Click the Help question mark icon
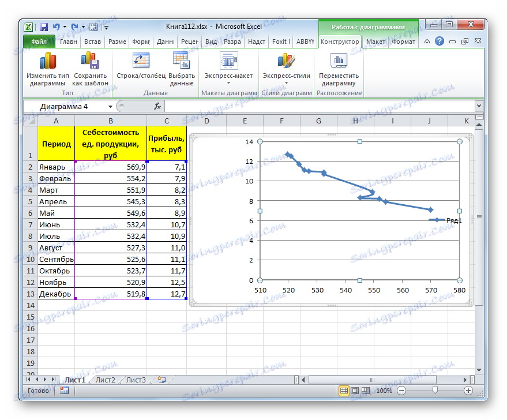The height and width of the screenshot is (420, 507). (x=439, y=42)
